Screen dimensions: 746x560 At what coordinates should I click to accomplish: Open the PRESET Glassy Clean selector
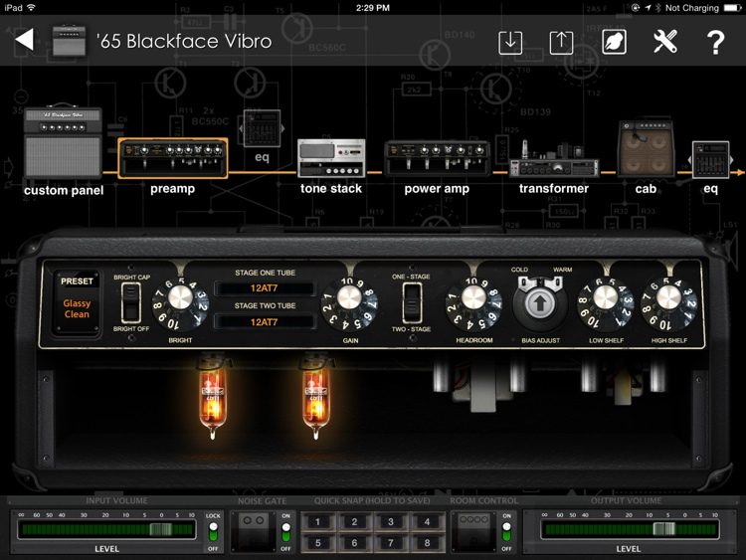coord(77,303)
